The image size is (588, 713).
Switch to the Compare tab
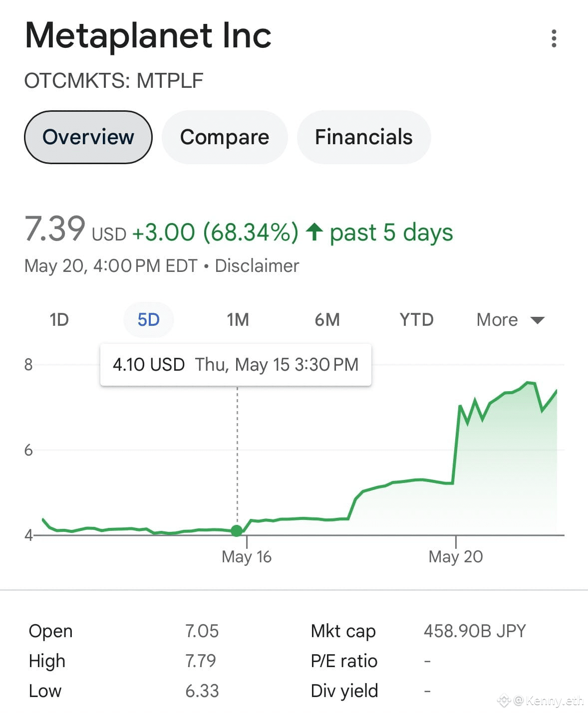(x=225, y=137)
